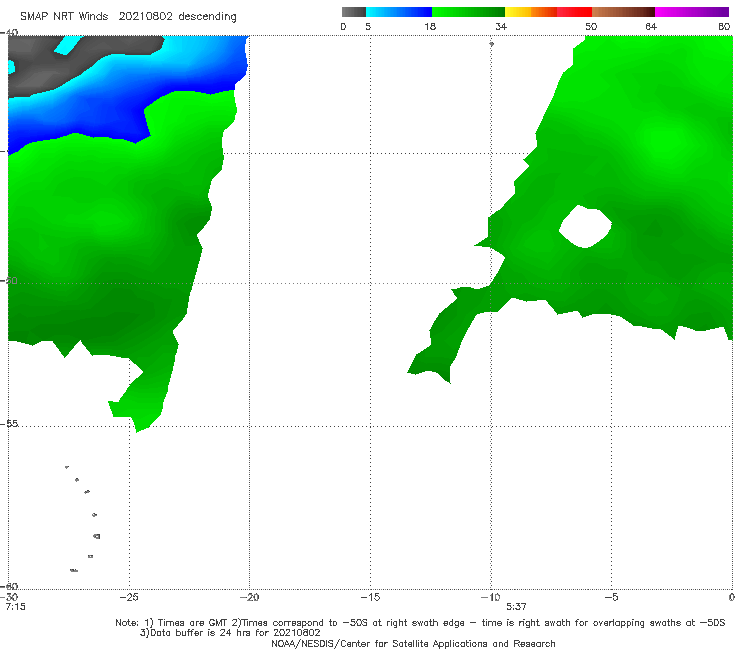Click the longitude label '-10'
The image size is (740, 650).
(x=490, y=597)
